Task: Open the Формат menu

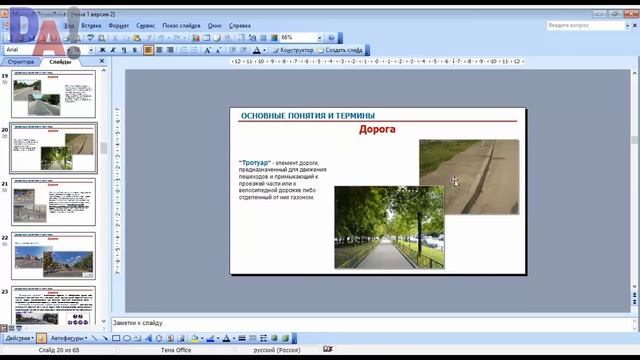Action: click(x=118, y=26)
